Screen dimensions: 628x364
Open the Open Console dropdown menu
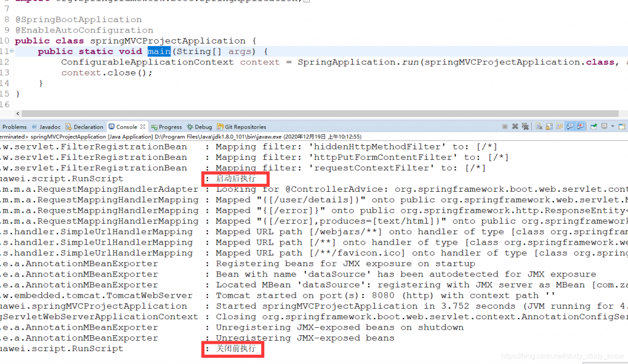pos(626,126)
